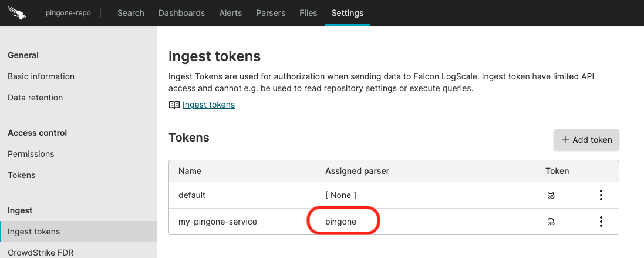Select CrowdStrike FDR in sidebar

click(x=41, y=253)
